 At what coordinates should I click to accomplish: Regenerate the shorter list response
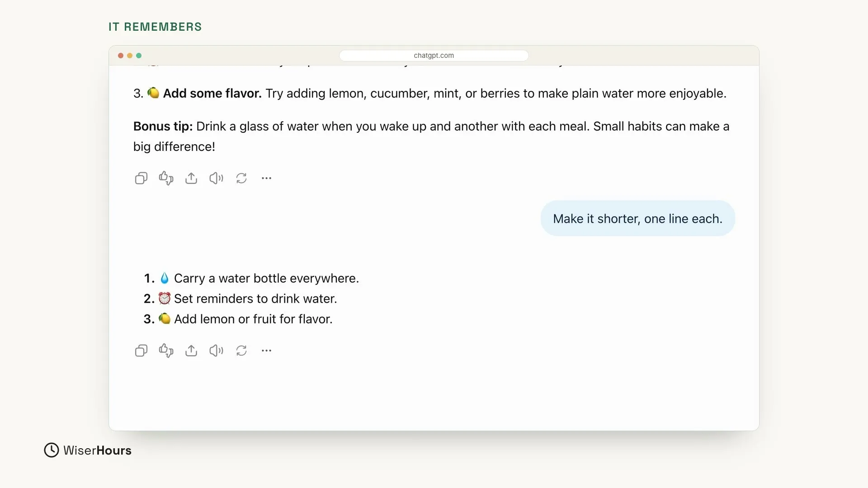click(241, 351)
